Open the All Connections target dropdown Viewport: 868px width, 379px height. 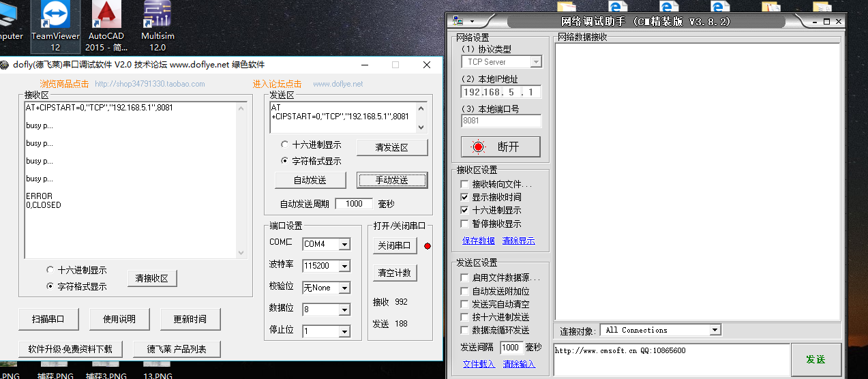click(715, 330)
